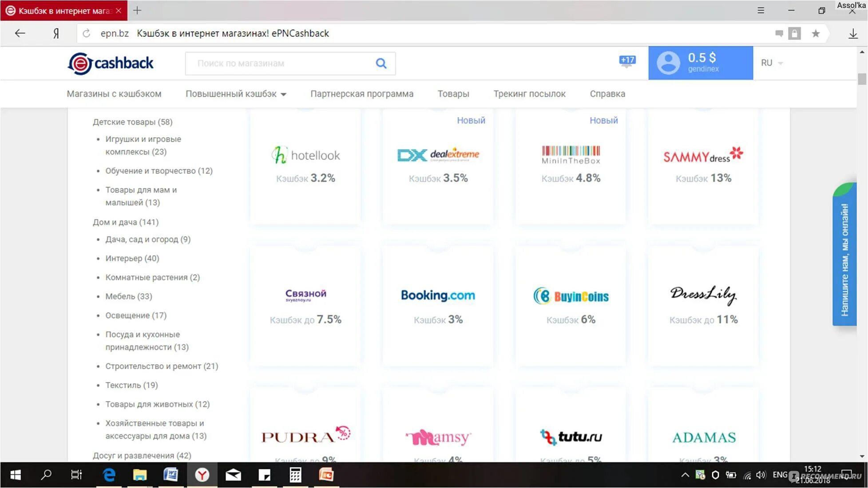This screenshot has height=488, width=868.
Task: Open the Магазины с кэшбэком menu item
Action: [x=114, y=94]
